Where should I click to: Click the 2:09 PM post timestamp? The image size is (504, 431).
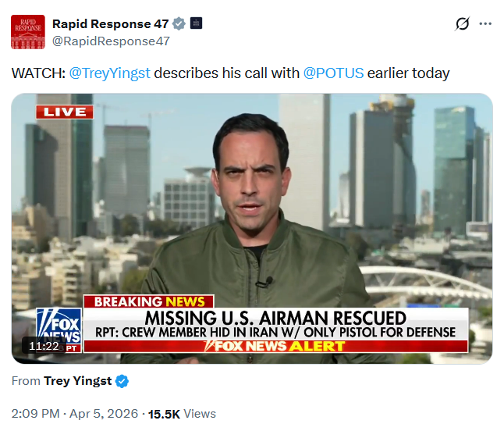pos(35,414)
